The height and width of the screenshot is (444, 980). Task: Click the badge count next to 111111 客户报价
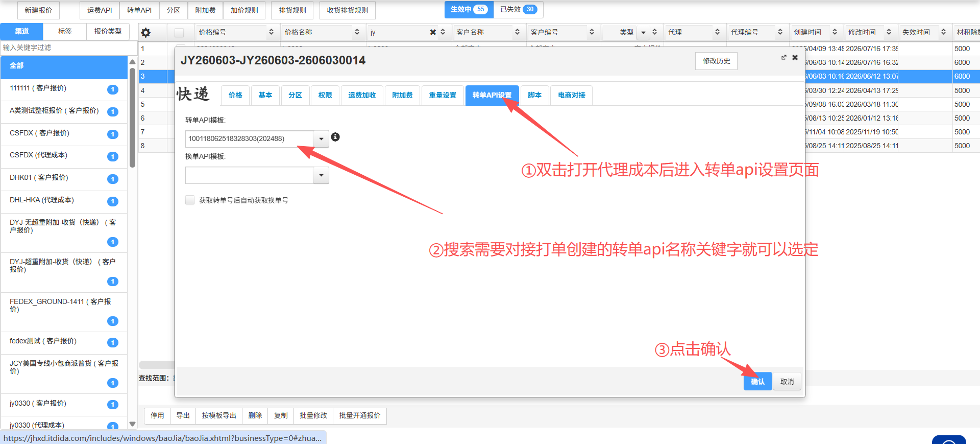tap(113, 89)
